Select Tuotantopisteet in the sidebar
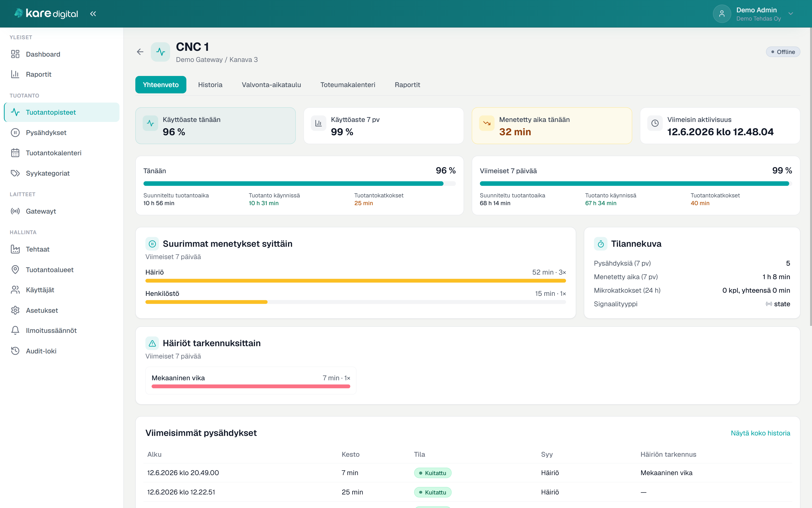The height and width of the screenshot is (508, 812). (x=62, y=112)
